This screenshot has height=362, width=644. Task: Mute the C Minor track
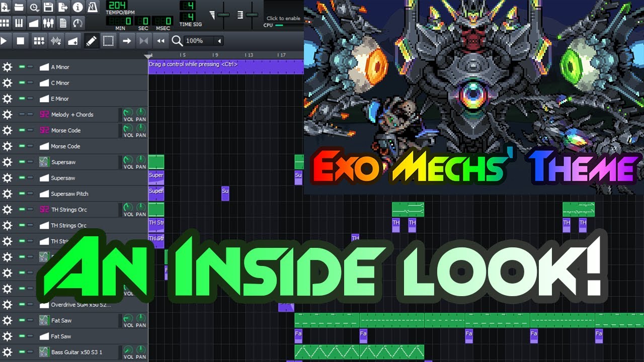(22, 83)
